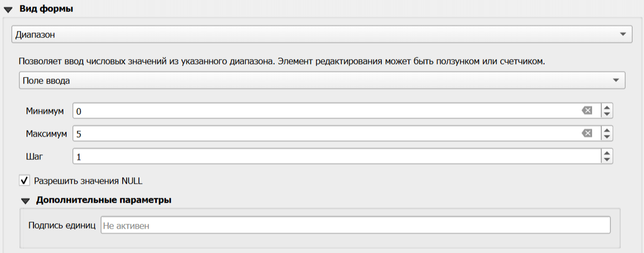The image size is (644, 253).
Task: Click into the Максимум input field
Action: click(x=324, y=133)
